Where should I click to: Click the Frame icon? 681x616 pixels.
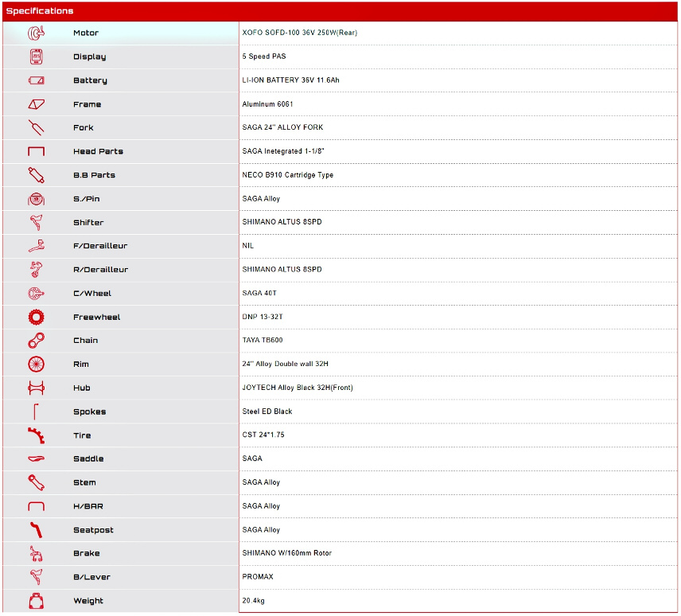[36, 104]
